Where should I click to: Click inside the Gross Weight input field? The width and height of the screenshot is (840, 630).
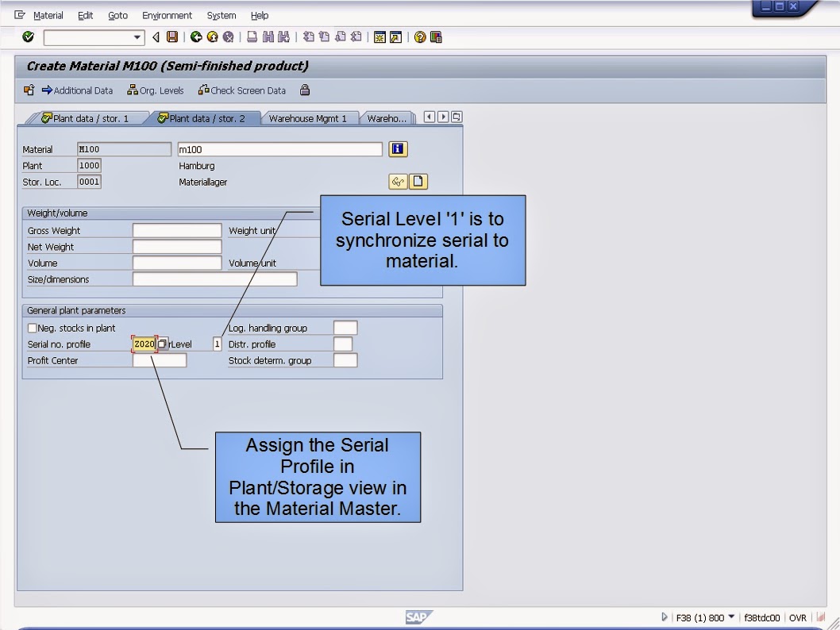click(177, 230)
